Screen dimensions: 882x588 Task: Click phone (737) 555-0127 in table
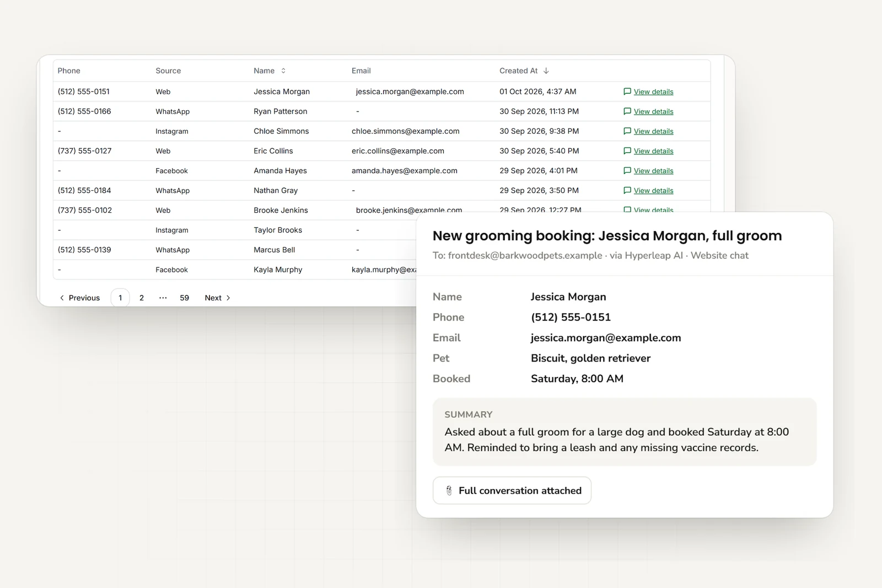tap(84, 151)
